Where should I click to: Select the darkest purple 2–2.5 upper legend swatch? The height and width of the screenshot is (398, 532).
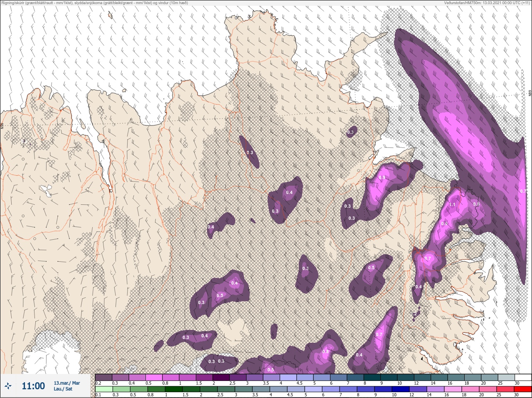coord(222,377)
